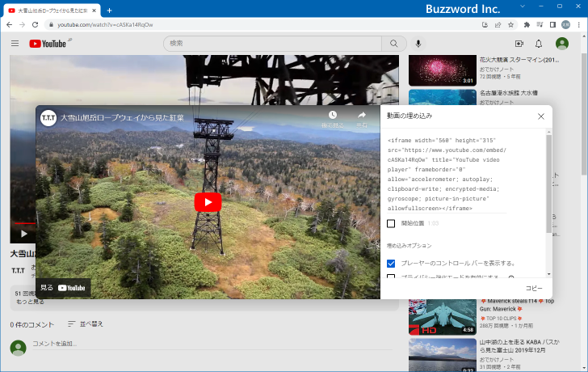Click the embed dialog scrollbar up arrow
588x372 pixels.
(549, 132)
